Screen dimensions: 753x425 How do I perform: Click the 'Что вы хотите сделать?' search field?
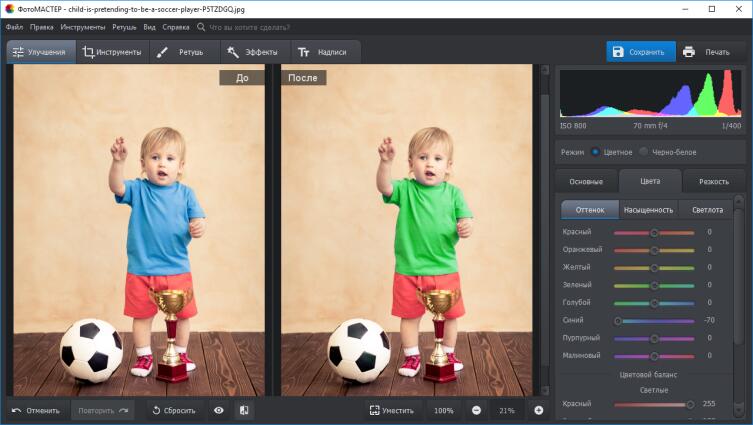click(x=250, y=27)
